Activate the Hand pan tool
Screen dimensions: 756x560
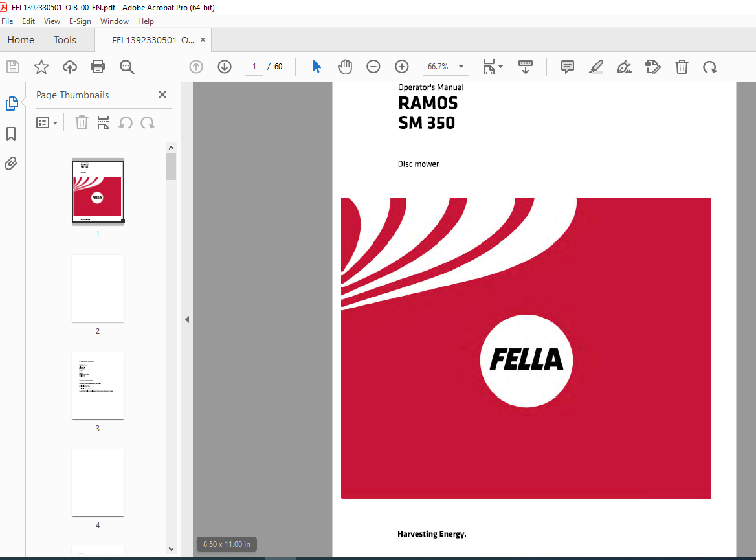click(x=345, y=67)
